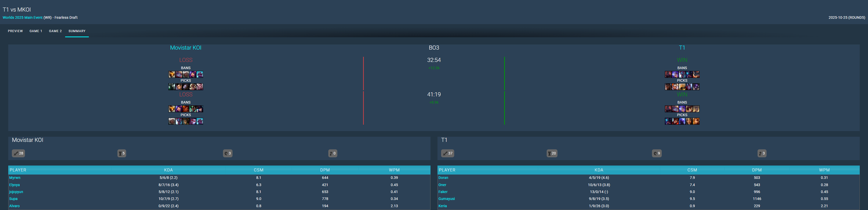Open the Movistar KOI team link in match header
Viewport: 868px width, 210px height.
pos(185,48)
